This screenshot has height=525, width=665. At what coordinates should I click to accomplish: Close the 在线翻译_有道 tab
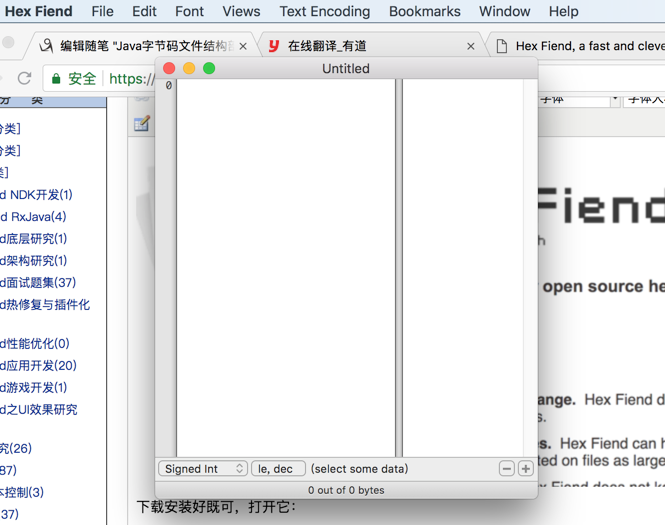(471, 46)
